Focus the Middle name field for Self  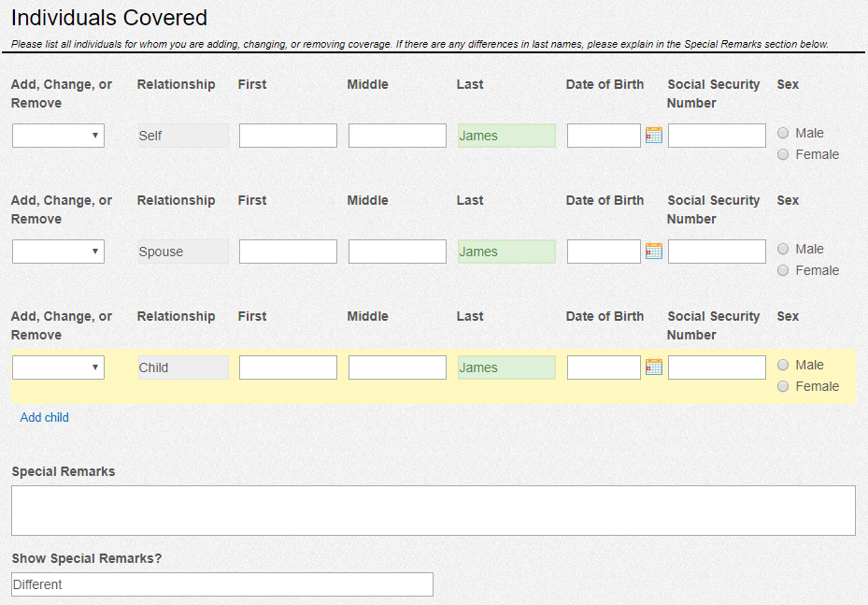click(x=397, y=136)
